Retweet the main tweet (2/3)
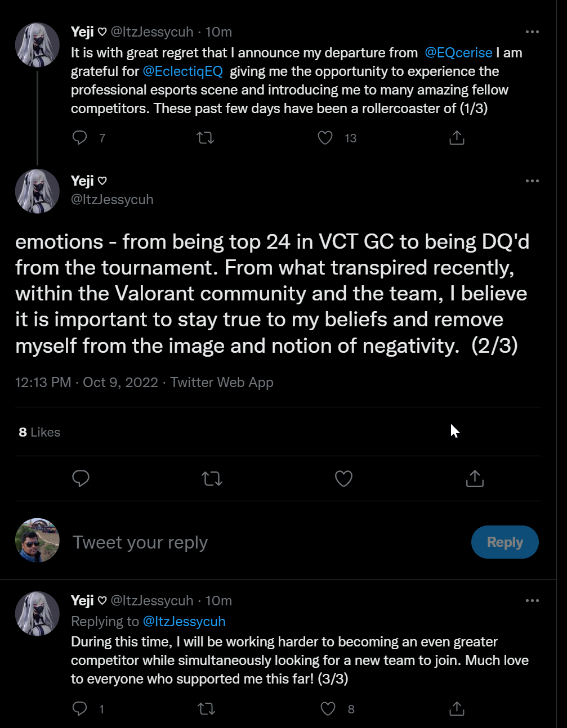This screenshot has height=728, width=567. tap(212, 479)
